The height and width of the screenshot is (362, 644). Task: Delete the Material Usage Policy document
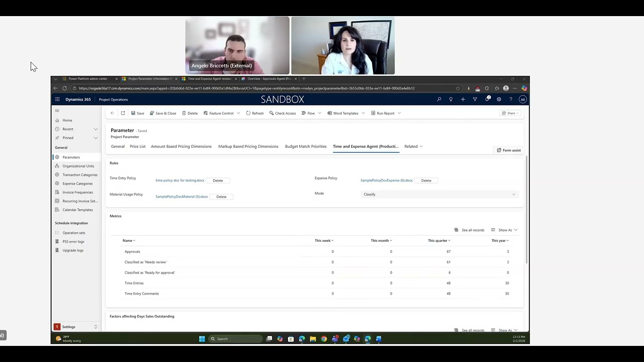click(221, 197)
